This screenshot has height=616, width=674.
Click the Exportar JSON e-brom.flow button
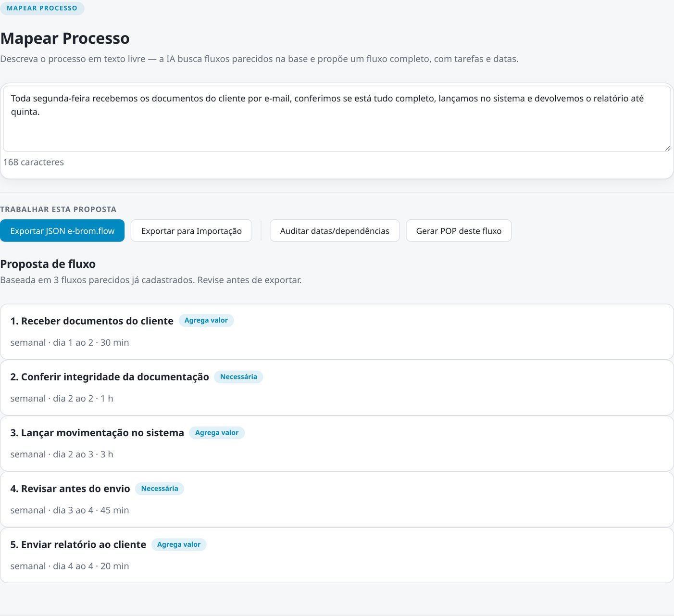point(62,231)
